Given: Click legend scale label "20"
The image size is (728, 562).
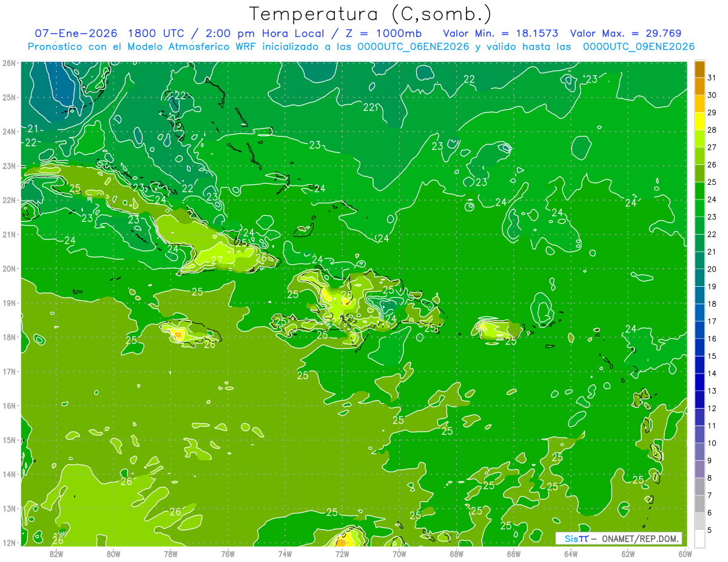Looking at the screenshot, I should [x=712, y=269].
